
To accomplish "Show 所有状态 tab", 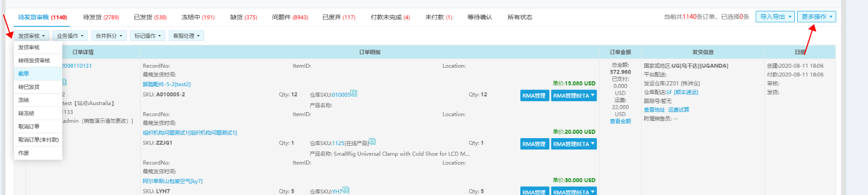I will pyautogui.click(x=520, y=17).
